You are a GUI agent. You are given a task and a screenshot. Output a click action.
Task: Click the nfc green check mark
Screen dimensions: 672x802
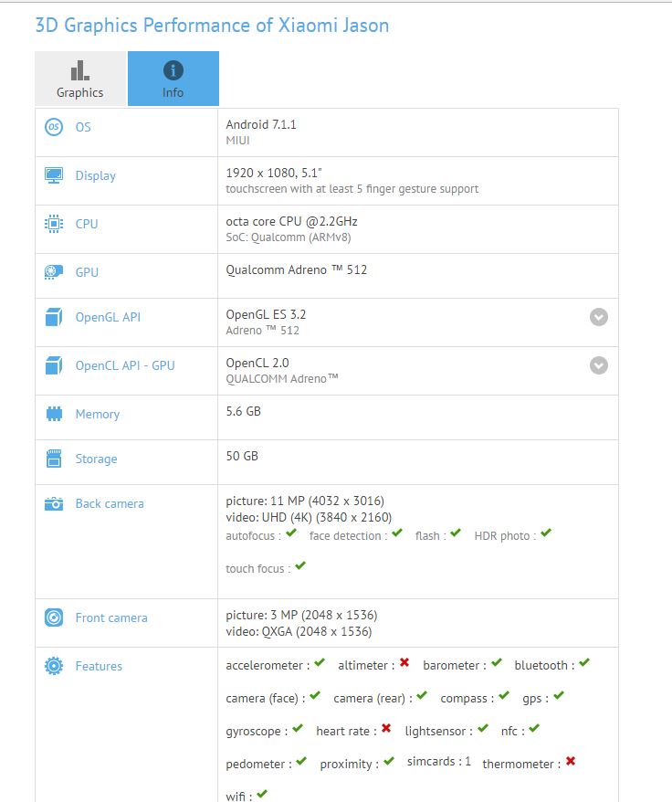tap(534, 728)
